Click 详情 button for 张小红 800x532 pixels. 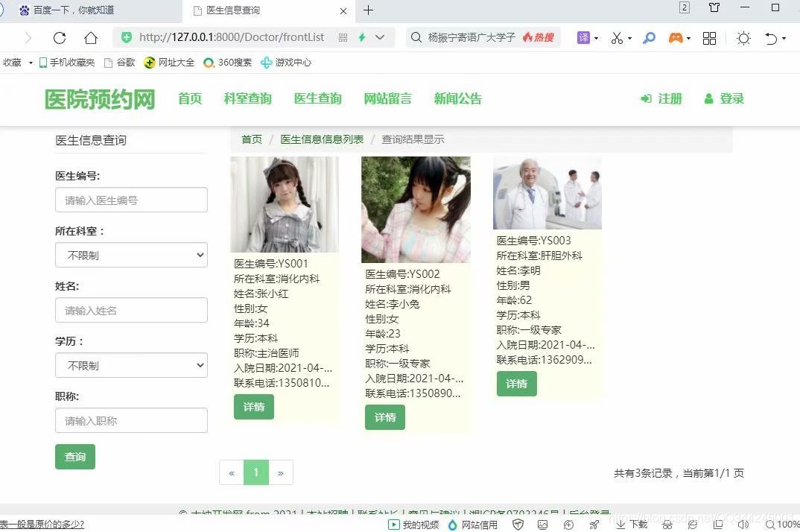click(x=253, y=407)
